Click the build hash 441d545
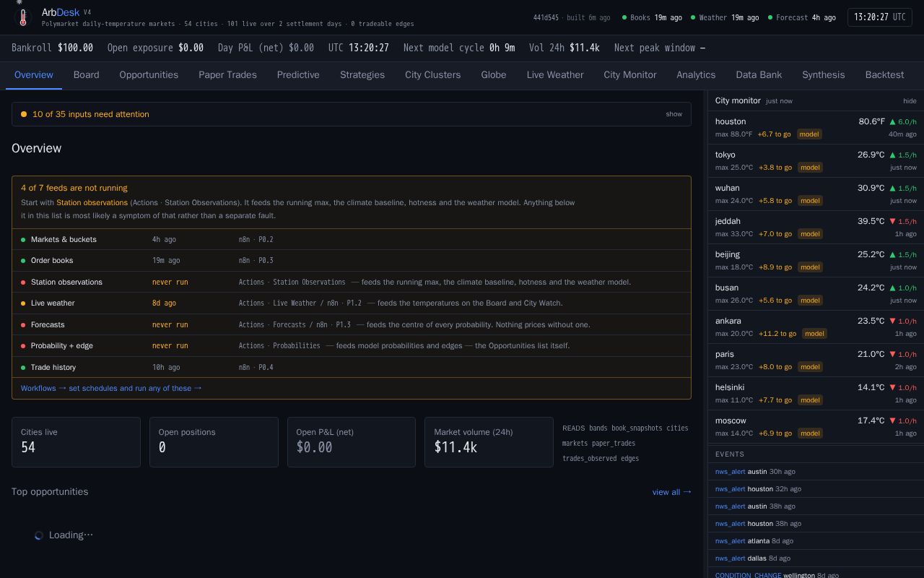The height and width of the screenshot is (578, 924). [x=546, y=18]
